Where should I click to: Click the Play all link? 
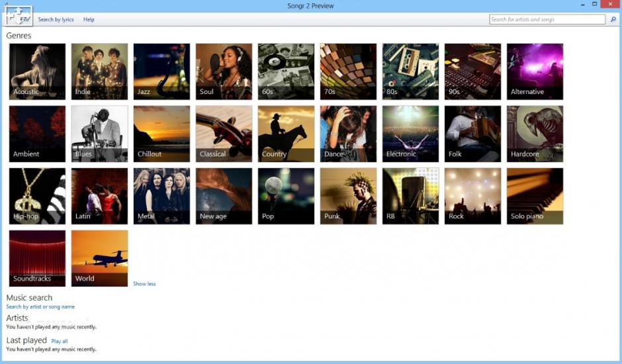coord(60,341)
